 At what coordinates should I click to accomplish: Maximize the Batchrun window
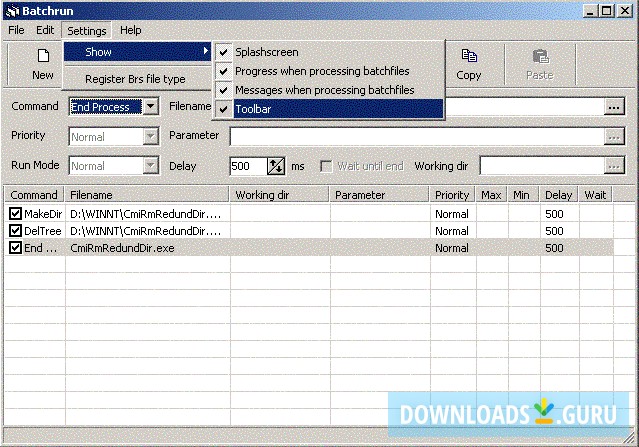pyautogui.click(x=606, y=11)
